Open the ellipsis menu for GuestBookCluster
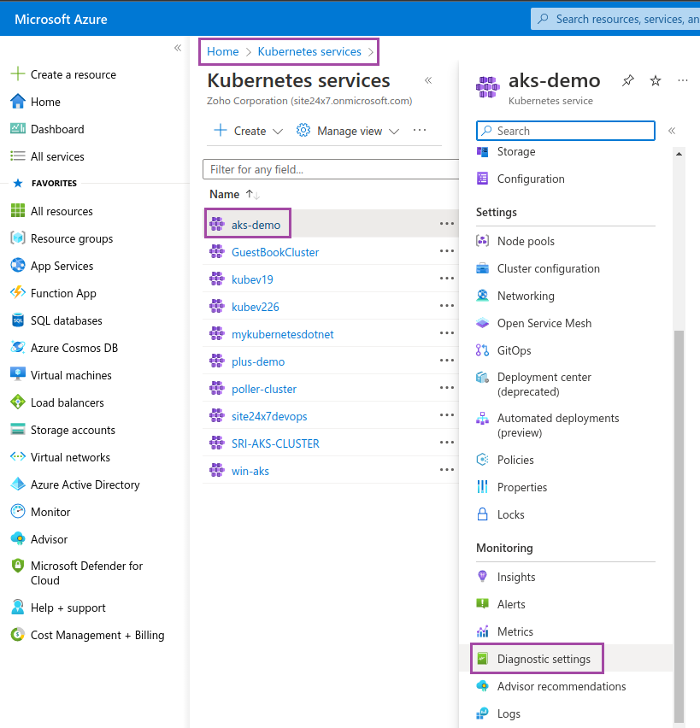This screenshot has width=700, height=728. [446, 251]
